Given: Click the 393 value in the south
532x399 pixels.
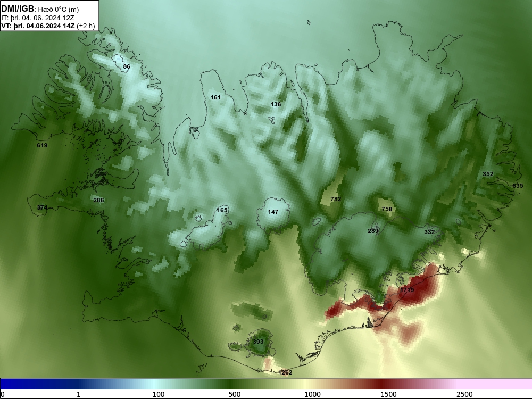Looking at the screenshot, I should tap(258, 342).
